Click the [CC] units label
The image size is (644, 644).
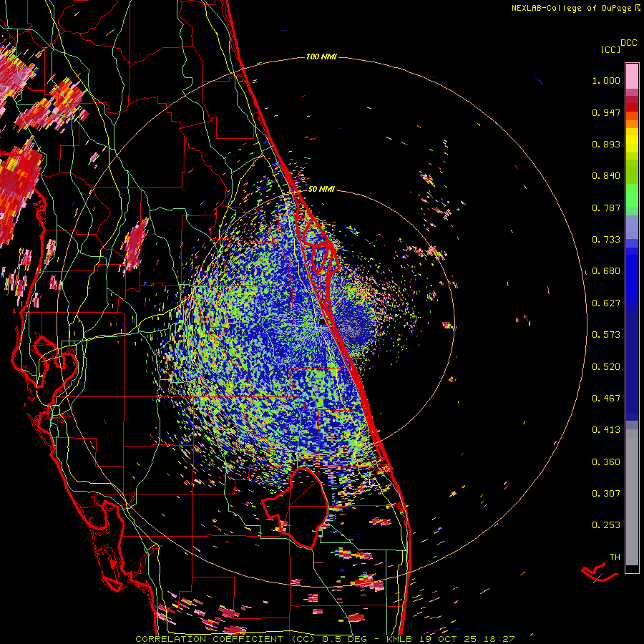[610, 49]
